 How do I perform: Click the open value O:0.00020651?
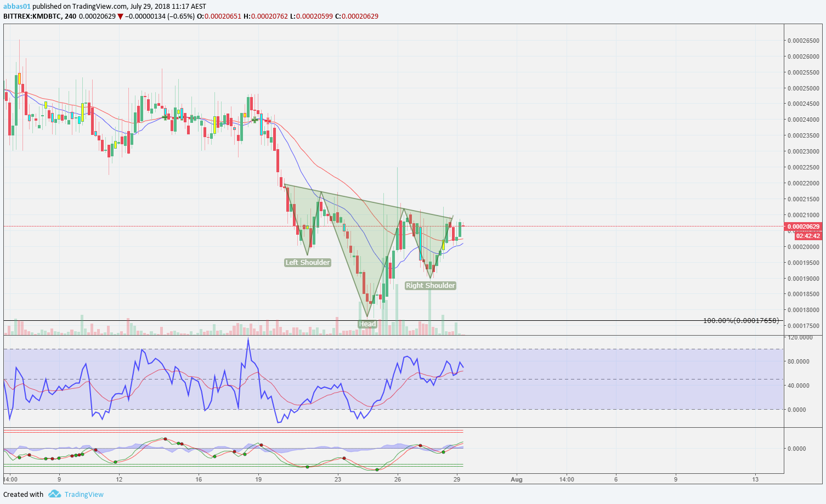[x=218, y=16]
